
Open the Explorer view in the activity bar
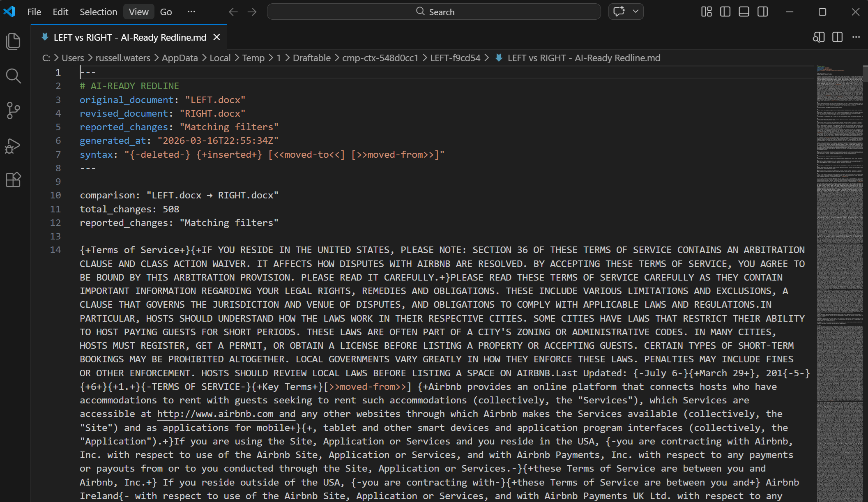(14, 41)
